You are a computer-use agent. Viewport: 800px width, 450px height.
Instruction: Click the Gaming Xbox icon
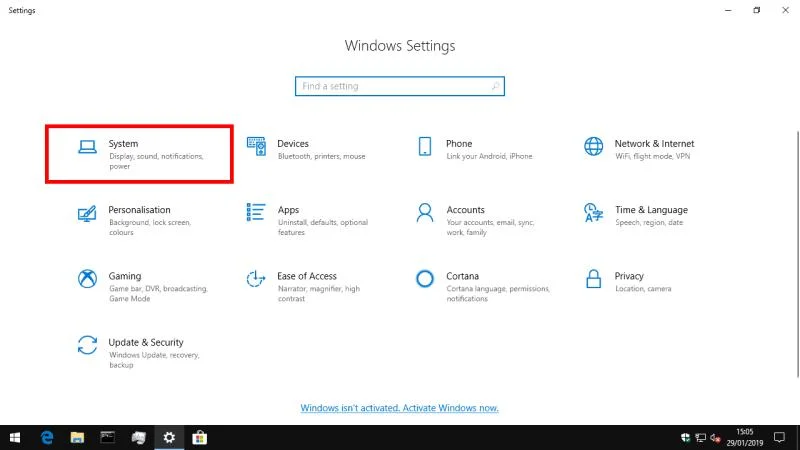(87, 279)
